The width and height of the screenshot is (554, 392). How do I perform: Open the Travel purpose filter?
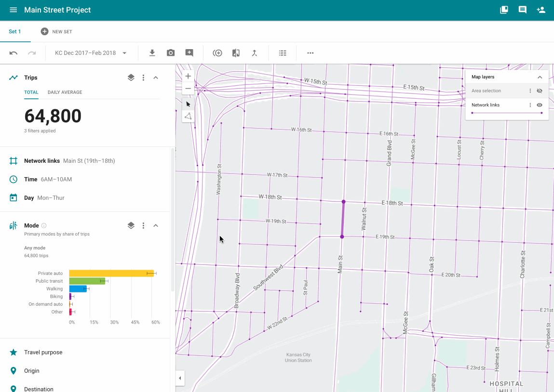tap(43, 353)
